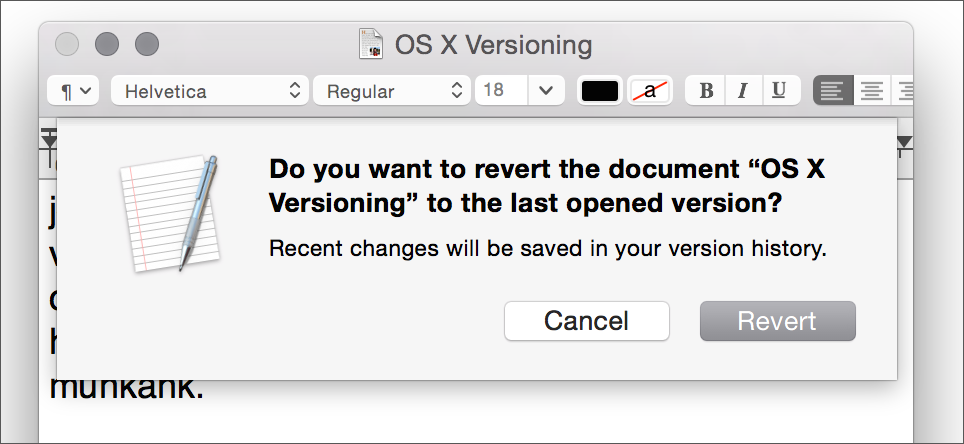The height and width of the screenshot is (444, 964).
Task: Select left text alignment
Action: tap(832, 91)
